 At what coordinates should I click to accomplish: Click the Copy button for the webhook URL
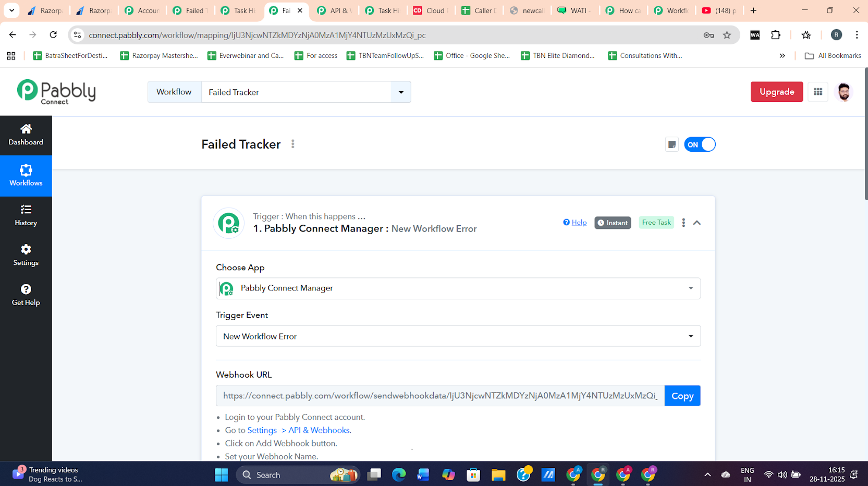coord(682,396)
